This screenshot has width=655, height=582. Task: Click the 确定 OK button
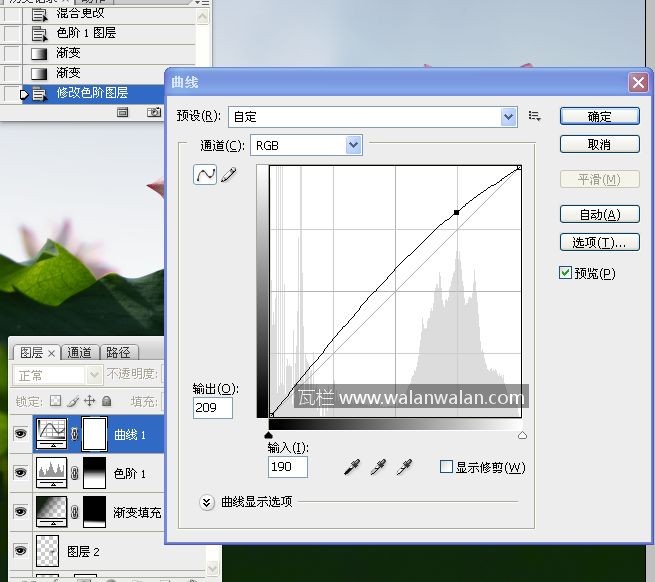pyautogui.click(x=599, y=117)
